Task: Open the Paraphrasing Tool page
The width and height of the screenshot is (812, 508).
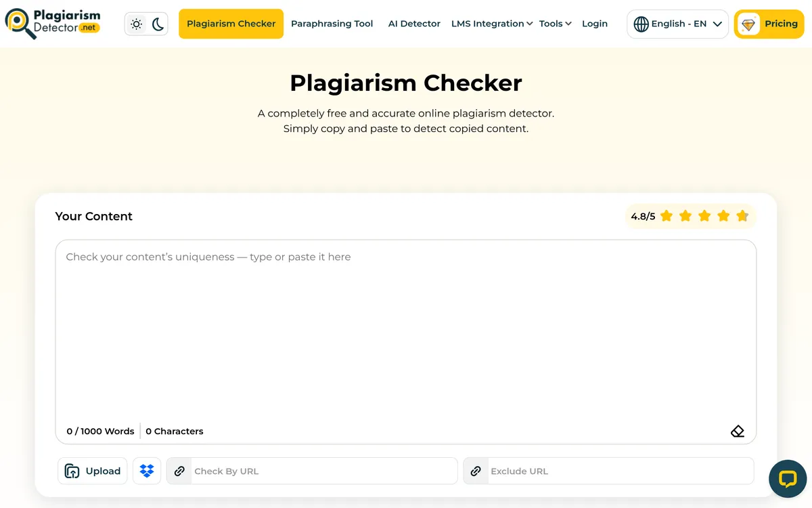Action: [x=332, y=24]
